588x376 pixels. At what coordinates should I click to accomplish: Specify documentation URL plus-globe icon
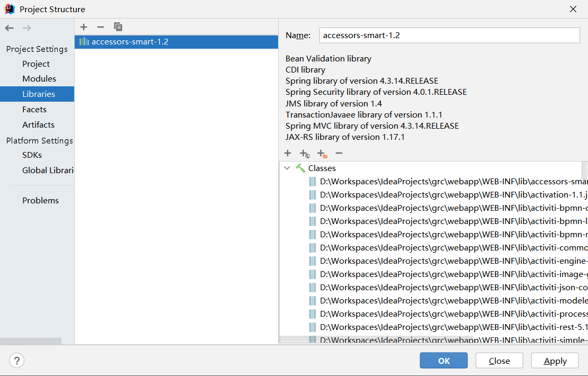coord(305,154)
